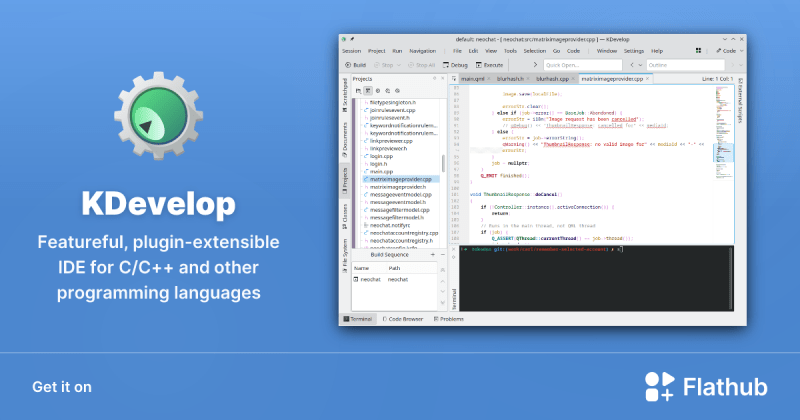The width and height of the screenshot is (800, 420).
Task: Switch to the Code Browser bottom tab
Action: 403,319
